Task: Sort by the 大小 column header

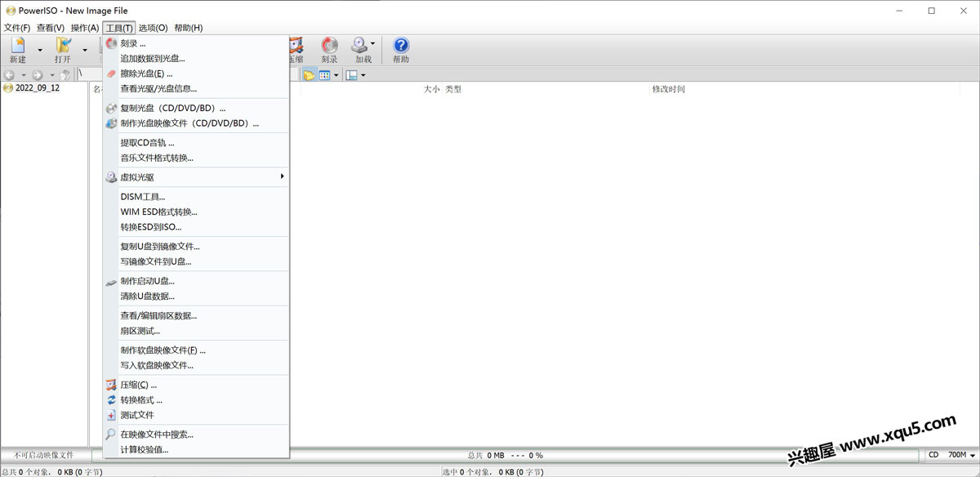Action: click(x=432, y=89)
